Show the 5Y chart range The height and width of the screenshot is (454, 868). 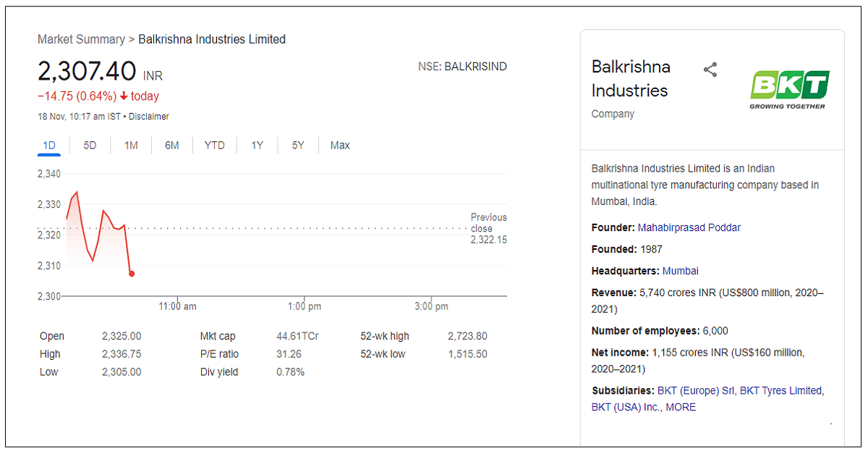(x=298, y=146)
